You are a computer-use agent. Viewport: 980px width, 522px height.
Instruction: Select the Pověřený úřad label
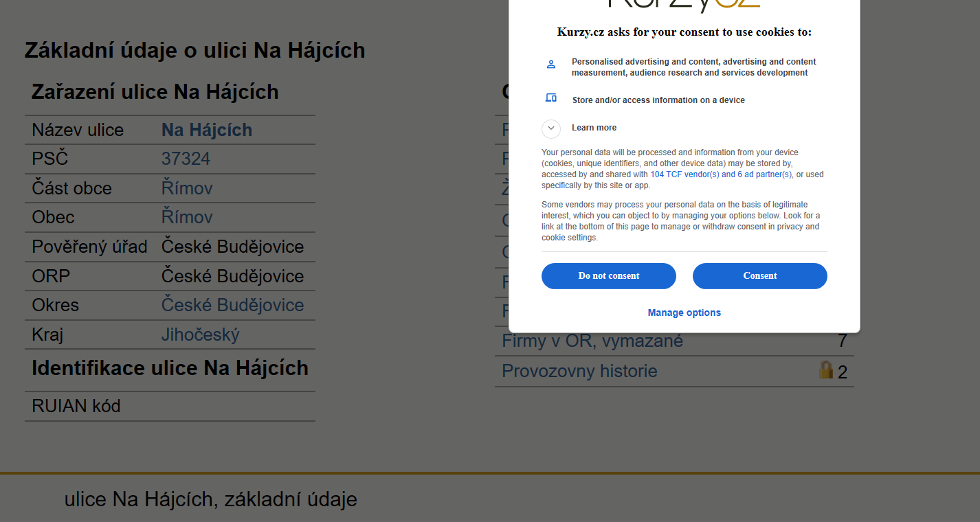coord(89,247)
